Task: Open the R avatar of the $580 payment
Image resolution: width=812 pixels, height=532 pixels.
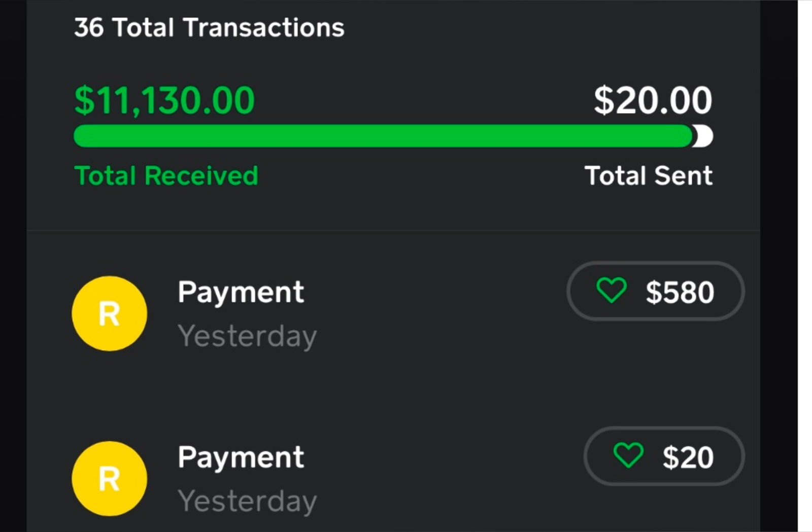Action: click(x=110, y=313)
